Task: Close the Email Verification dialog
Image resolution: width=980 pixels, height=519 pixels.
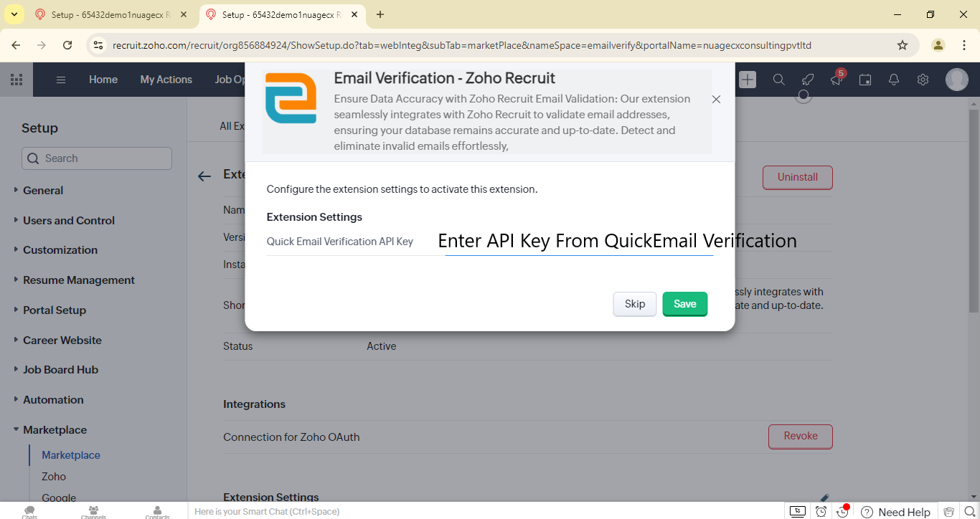Action: coord(716,100)
